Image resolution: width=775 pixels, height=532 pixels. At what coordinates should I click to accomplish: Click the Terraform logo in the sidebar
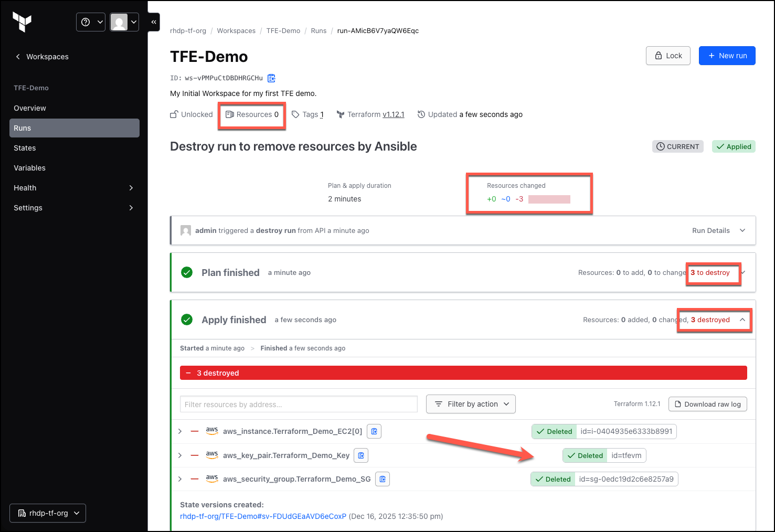22,22
